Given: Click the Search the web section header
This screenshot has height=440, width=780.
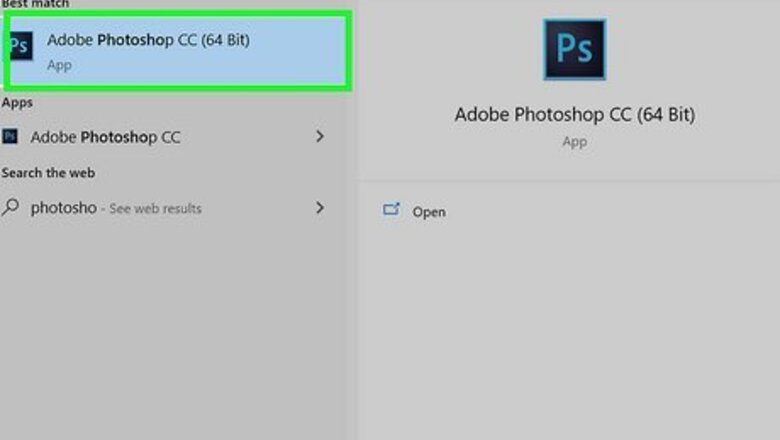Looking at the screenshot, I should pos(48,173).
